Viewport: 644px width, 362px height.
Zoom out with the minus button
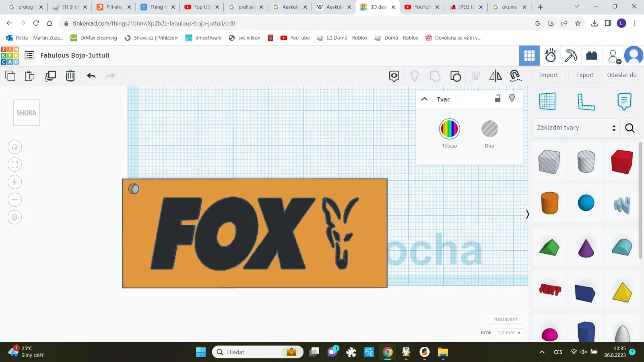15,200
